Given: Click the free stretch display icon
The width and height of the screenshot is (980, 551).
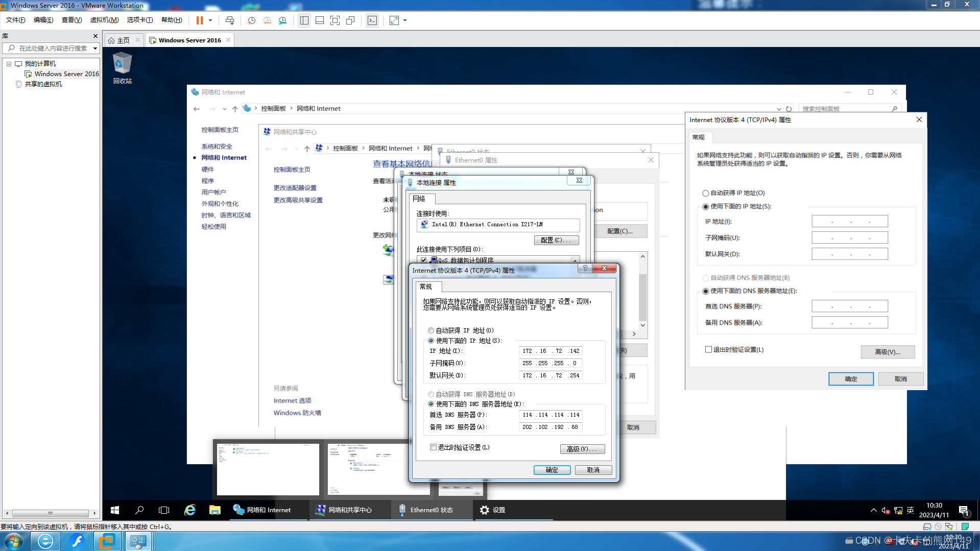Looking at the screenshot, I should (x=394, y=20).
